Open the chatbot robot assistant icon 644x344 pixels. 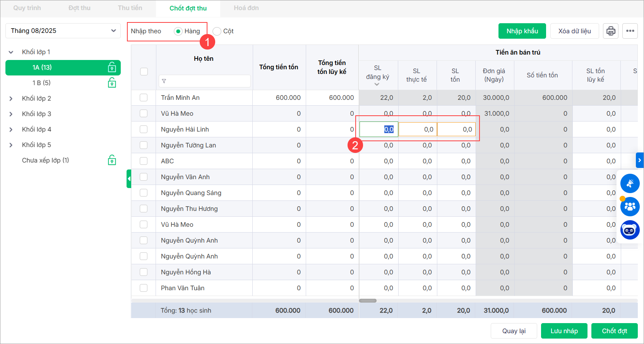pos(630,230)
